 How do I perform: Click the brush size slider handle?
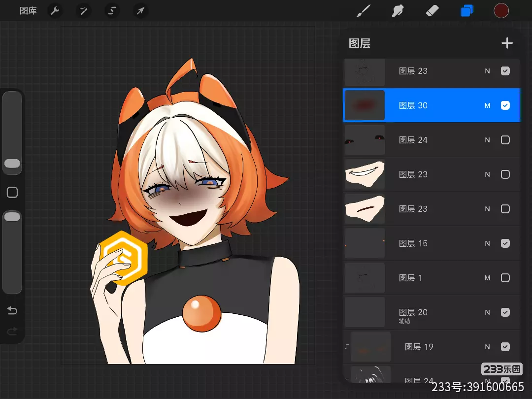click(x=12, y=164)
